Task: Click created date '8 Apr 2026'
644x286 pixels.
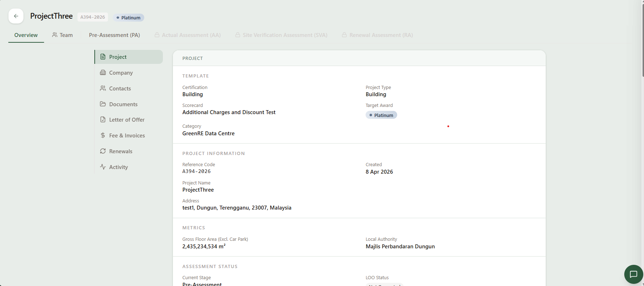Action: [x=379, y=172]
